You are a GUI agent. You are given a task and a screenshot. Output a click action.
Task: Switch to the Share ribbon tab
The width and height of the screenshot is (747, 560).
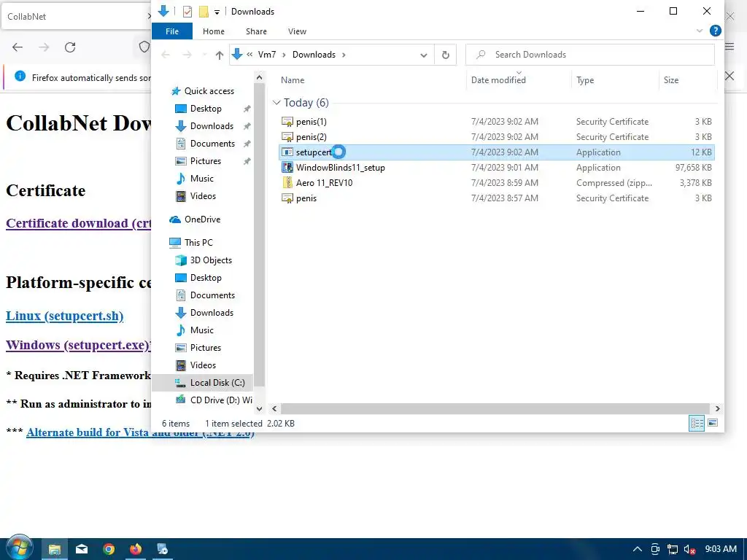(256, 31)
